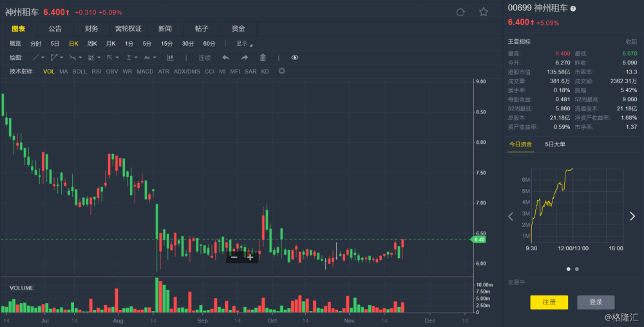Viewport: 644px width, 327px height.
Task: Select second carousel pagination dot
Action: [577, 269]
